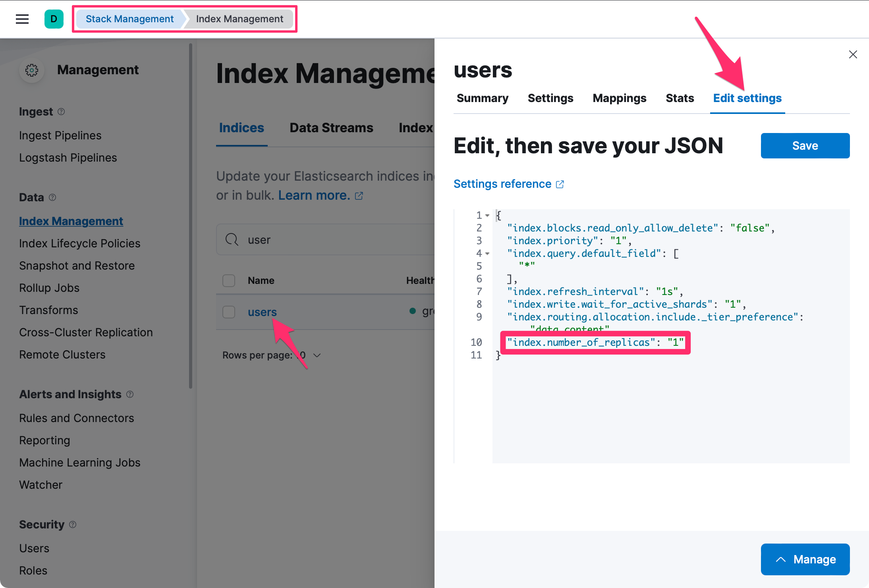Check the select-all checkbox in the table header

coord(229,280)
